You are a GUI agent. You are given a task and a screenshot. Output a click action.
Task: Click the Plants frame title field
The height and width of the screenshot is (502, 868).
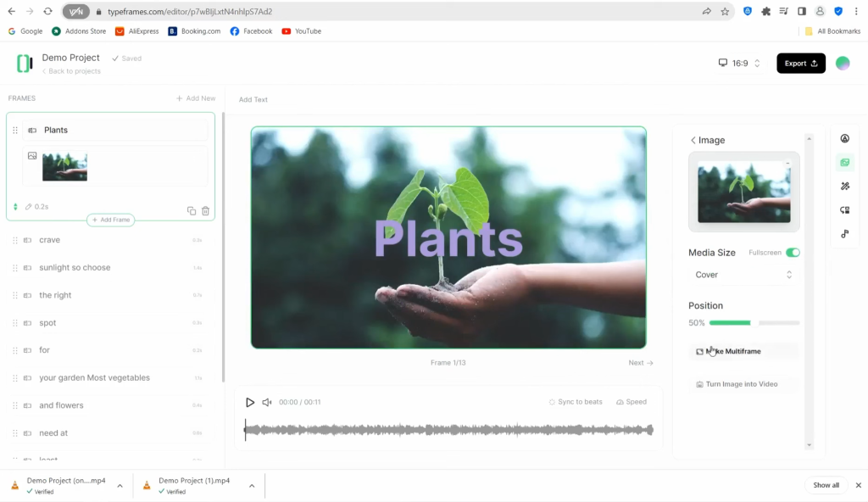click(115, 131)
